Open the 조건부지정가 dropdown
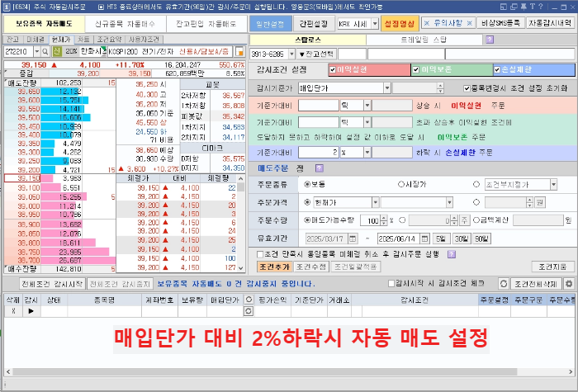Viewport: 578px width, 392px height. coord(554,184)
